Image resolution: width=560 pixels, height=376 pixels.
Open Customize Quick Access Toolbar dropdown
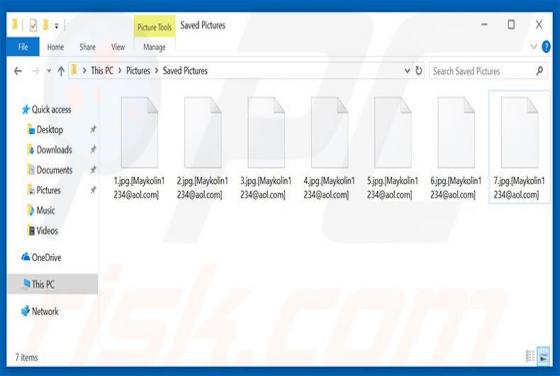pyautogui.click(x=56, y=26)
